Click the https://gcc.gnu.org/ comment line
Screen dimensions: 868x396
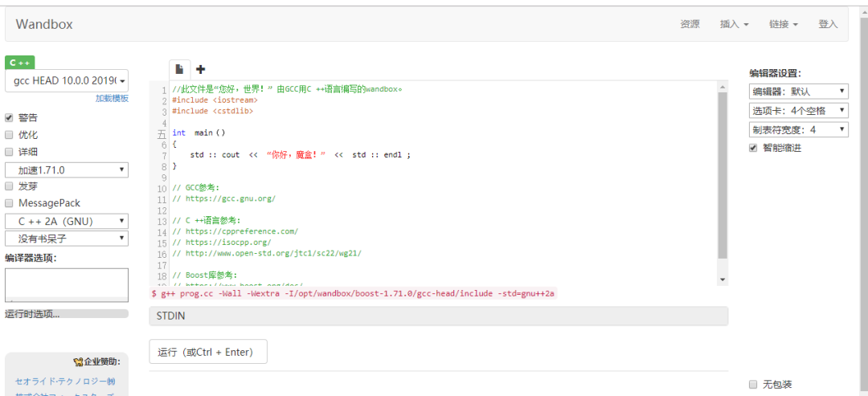pyautogui.click(x=223, y=198)
